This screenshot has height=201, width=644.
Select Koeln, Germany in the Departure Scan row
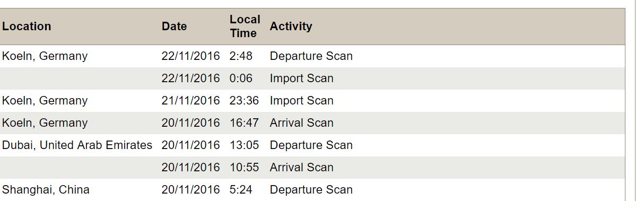(45, 56)
